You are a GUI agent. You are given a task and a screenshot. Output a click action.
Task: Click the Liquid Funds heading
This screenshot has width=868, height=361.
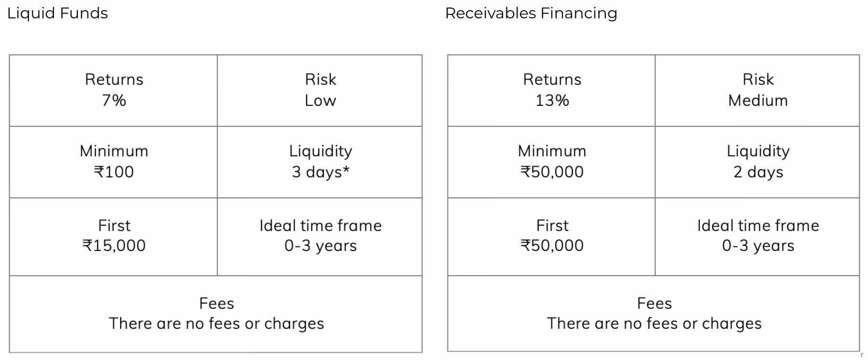[57, 13]
